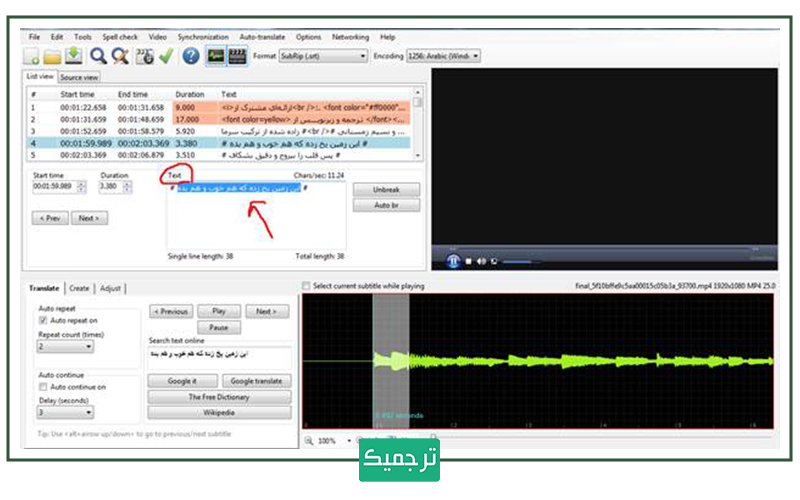Click the < Previous button in Translate panel
Screen dimensions: 800x500
click(x=171, y=311)
